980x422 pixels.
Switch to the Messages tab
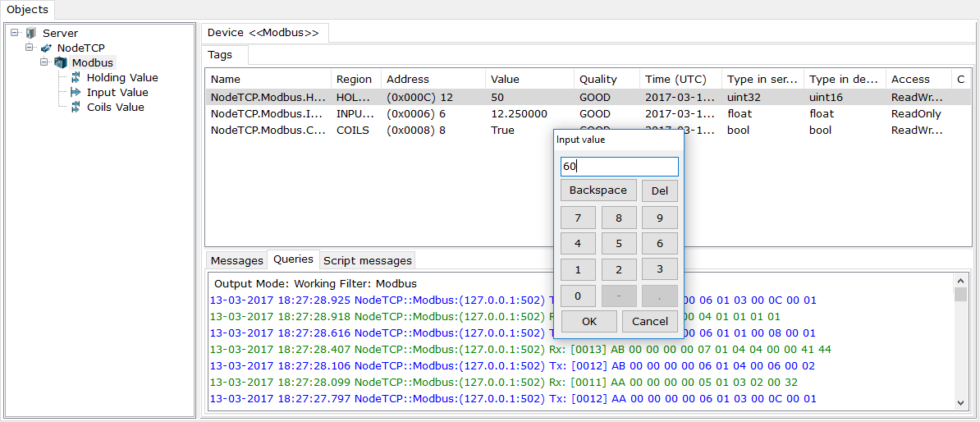(x=237, y=260)
